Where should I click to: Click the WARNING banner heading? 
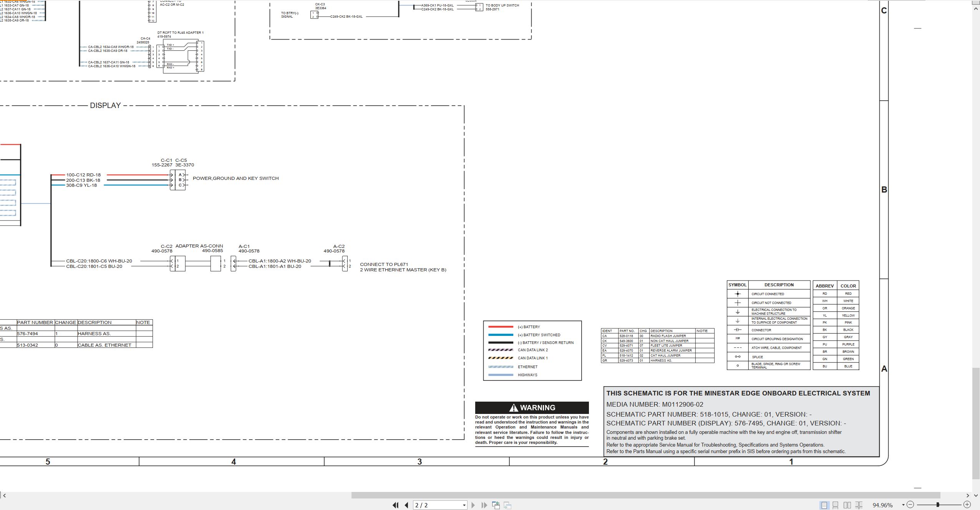pyautogui.click(x=532, y=407)
